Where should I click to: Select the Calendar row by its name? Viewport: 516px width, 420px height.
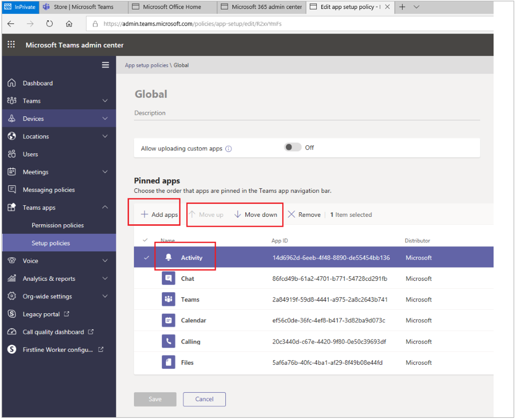pos(194,320)
